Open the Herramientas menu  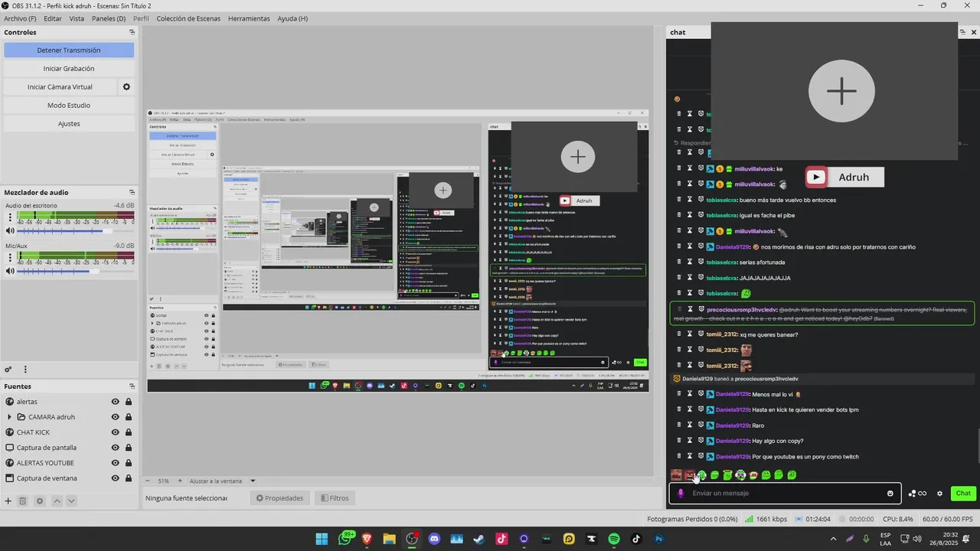coord(249,18)
